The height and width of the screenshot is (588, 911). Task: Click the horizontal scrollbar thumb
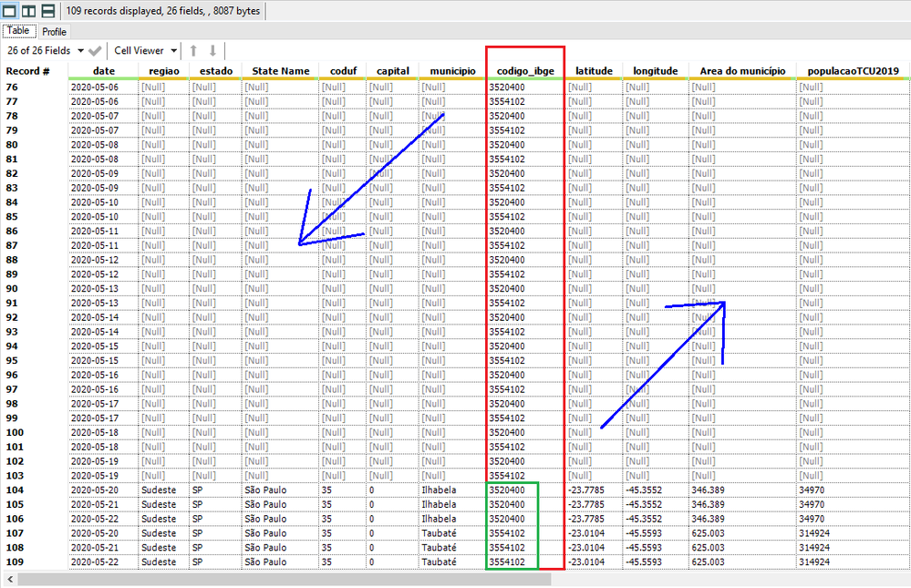[x=285, y=579]
